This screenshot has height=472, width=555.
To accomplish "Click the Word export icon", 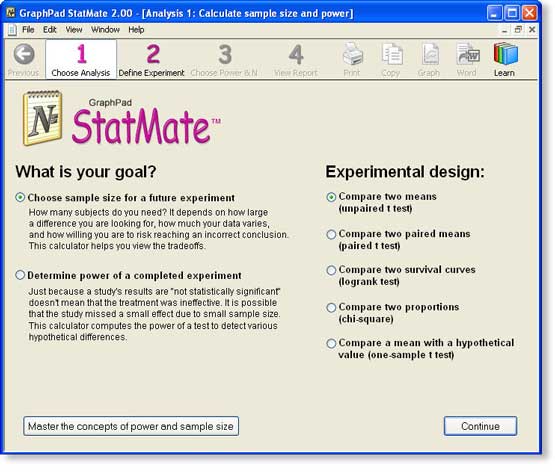I will [468, 54].
